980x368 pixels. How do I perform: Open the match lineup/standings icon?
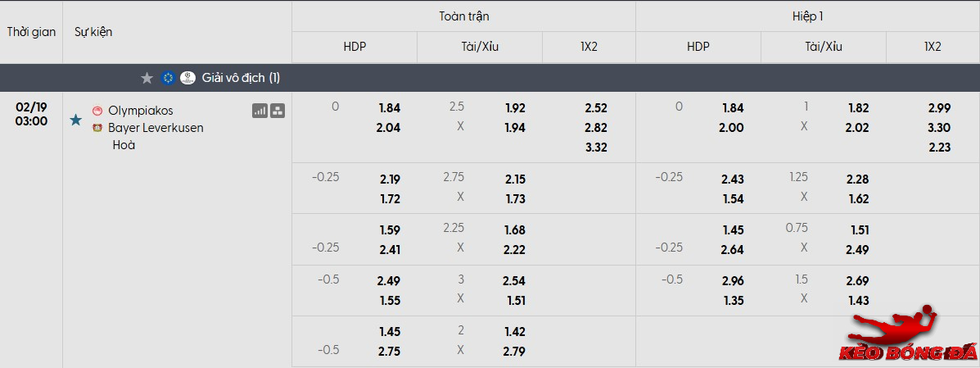click(278, 111)
